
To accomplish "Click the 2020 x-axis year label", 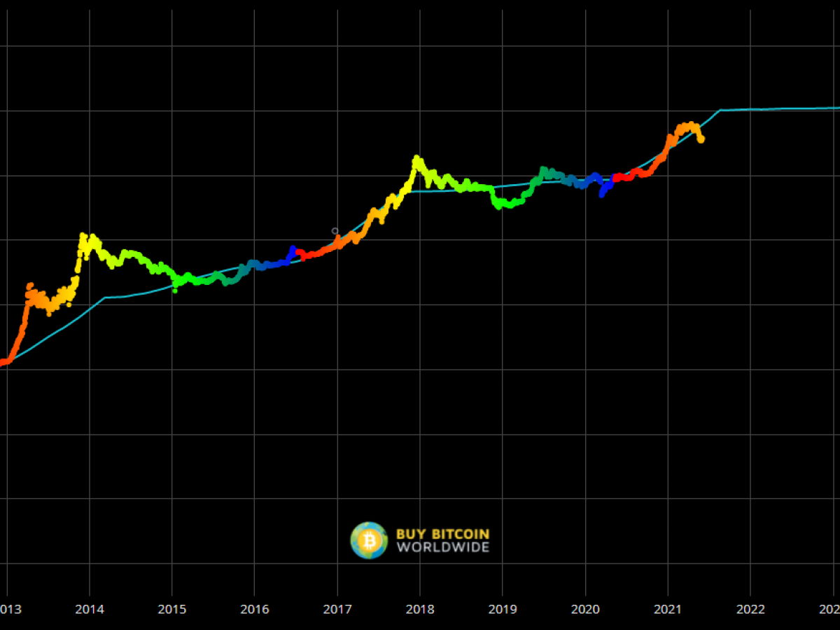I will pyautogui.click(x=584, y=609).
